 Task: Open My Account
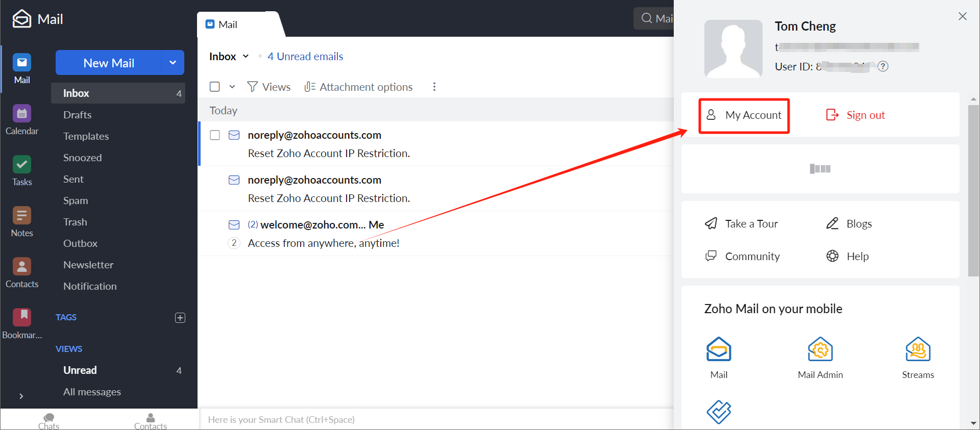744,115
